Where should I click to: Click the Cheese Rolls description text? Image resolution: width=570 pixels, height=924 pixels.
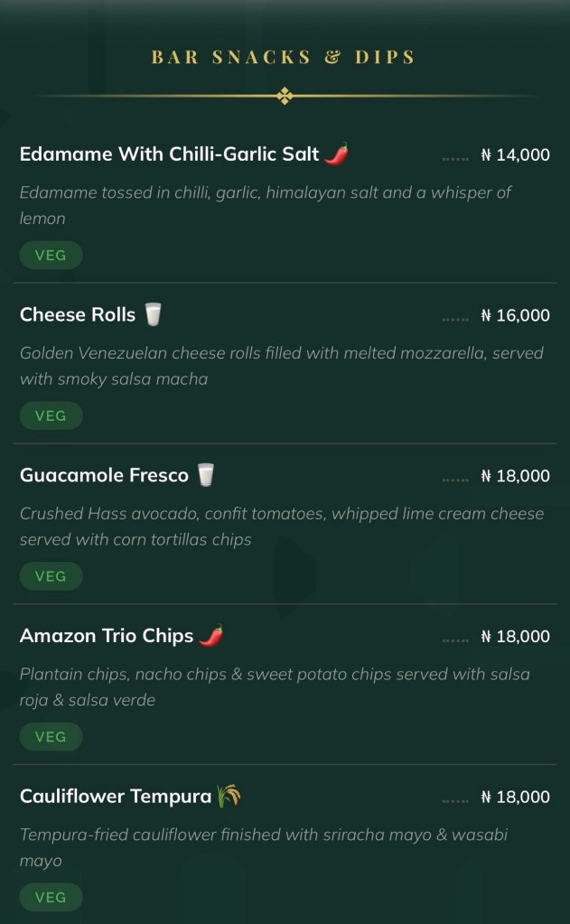pyautogui.click(x=281, y=366)
